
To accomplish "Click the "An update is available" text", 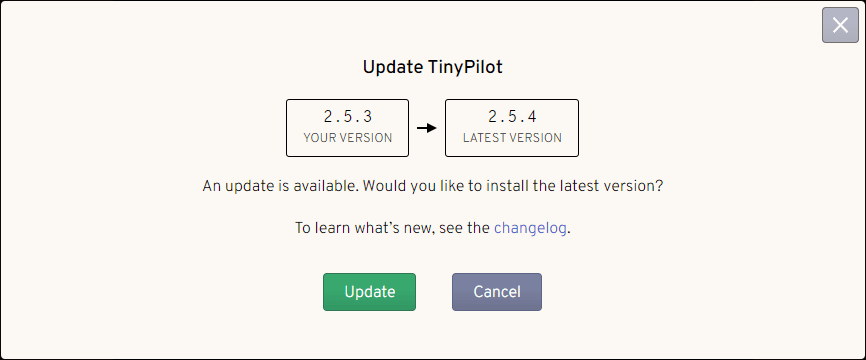I will pos(282,186).
